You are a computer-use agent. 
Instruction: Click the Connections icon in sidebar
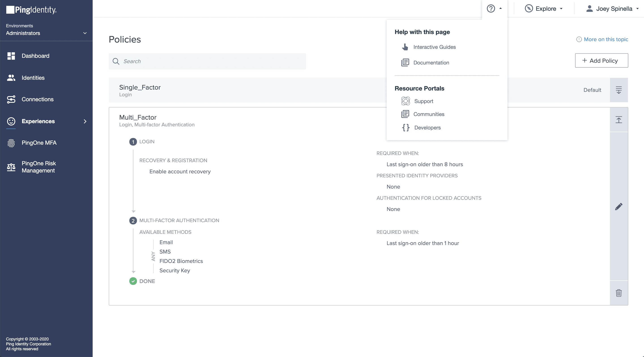11,99
